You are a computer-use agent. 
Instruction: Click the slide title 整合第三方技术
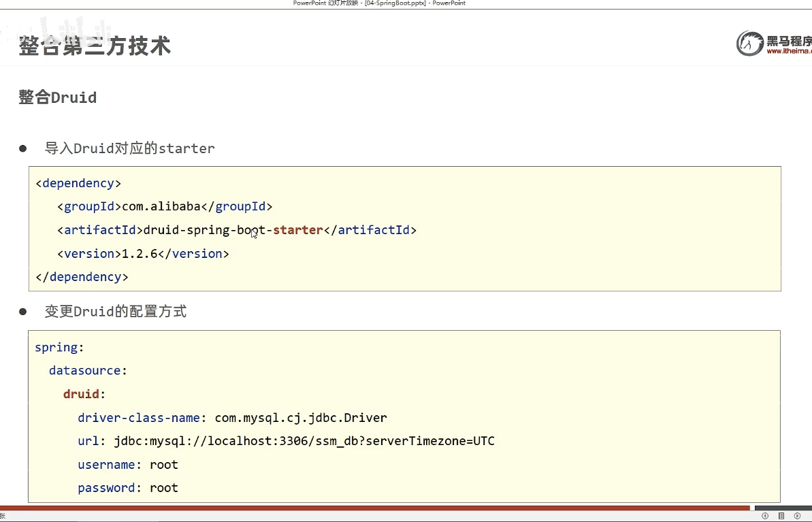tap(95, 46)
